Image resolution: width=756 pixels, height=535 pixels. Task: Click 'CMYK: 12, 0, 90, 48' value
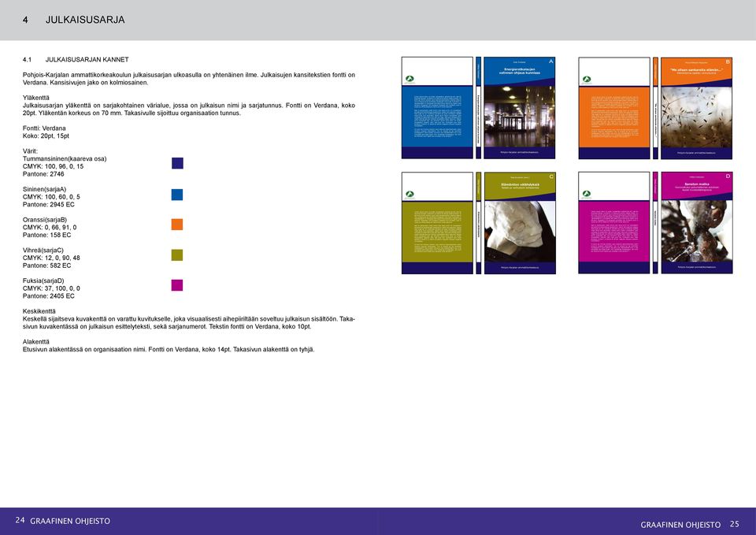pos(52,258)
